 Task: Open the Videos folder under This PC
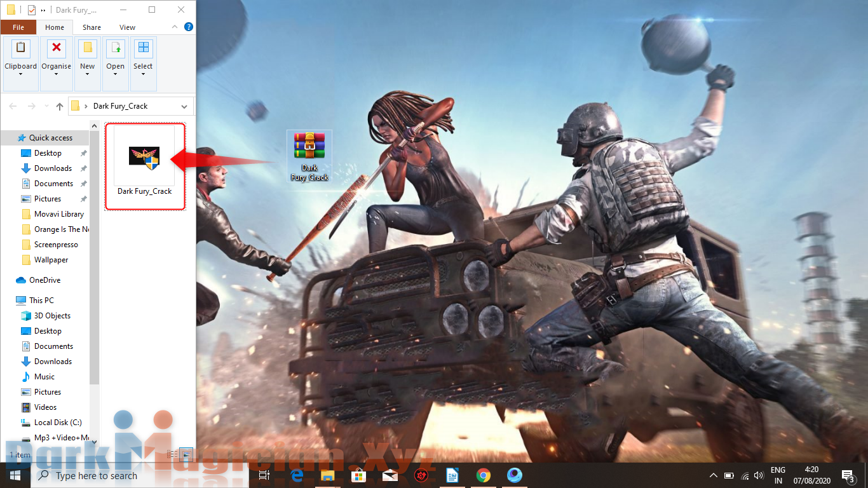tap(45, 407)
